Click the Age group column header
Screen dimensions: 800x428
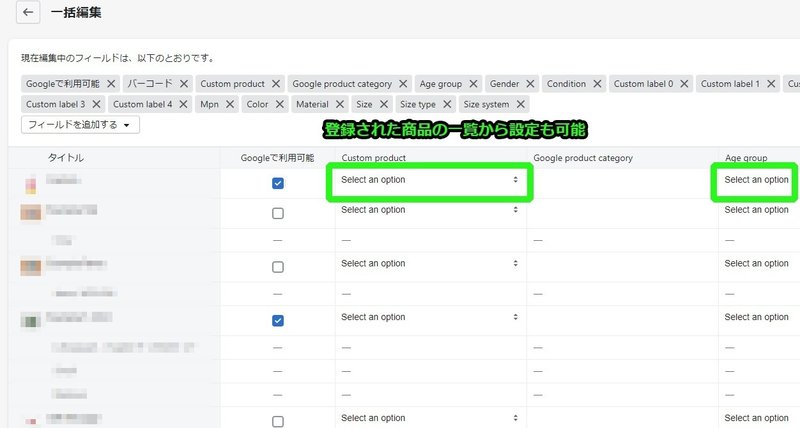746,158
